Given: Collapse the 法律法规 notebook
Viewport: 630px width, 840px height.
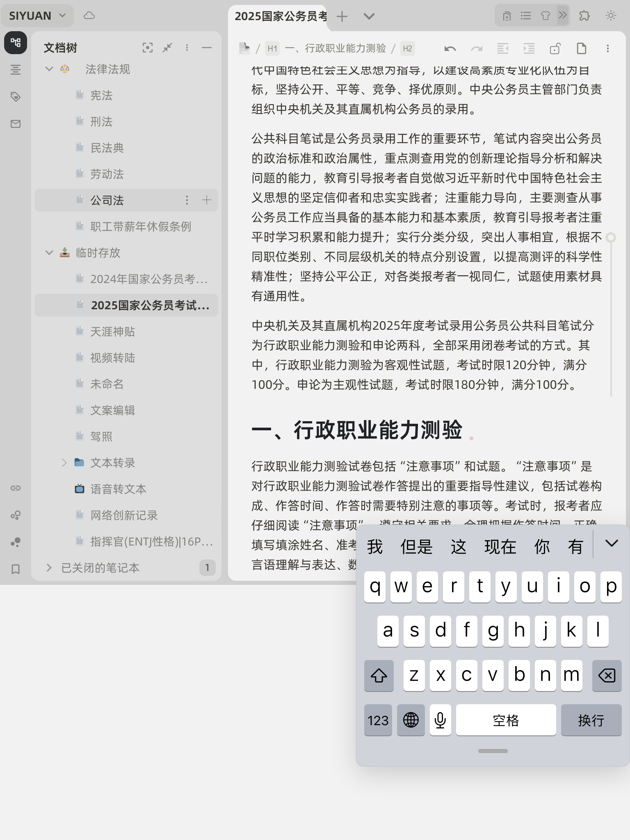Looking at the screenshot, I should tap(49, 69).
